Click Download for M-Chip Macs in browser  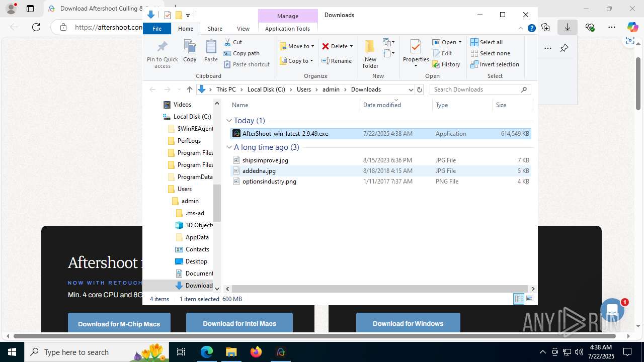119,323
